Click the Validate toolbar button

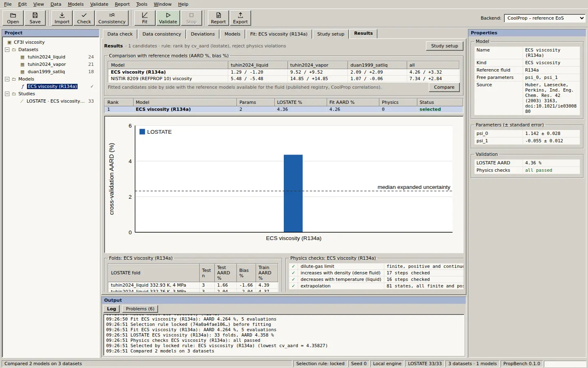(x=168, y=18)
